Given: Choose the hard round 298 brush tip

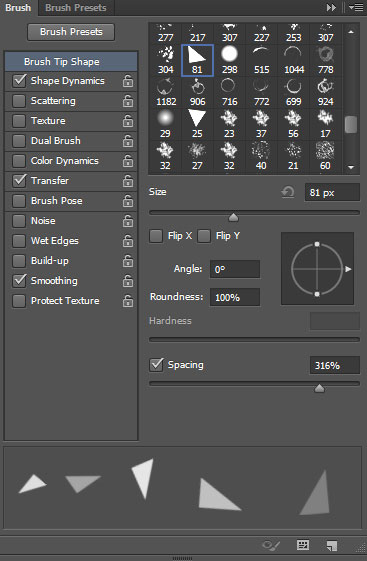Looking at the screenshot, I should [229, 60].
